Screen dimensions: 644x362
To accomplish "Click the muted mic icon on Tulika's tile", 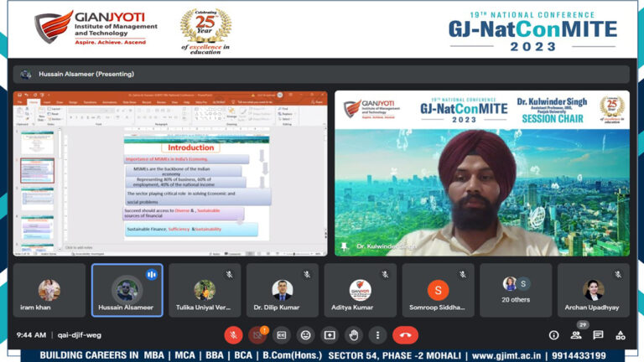I will 229,274.
